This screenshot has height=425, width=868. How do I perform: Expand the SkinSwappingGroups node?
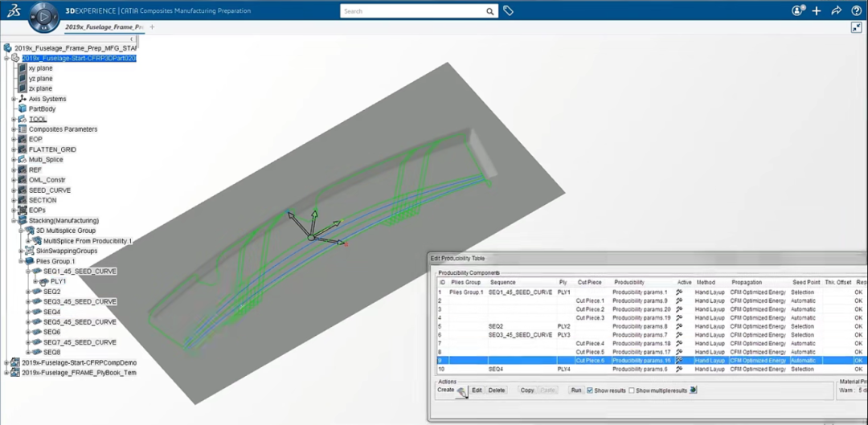(x=21, y=251)
